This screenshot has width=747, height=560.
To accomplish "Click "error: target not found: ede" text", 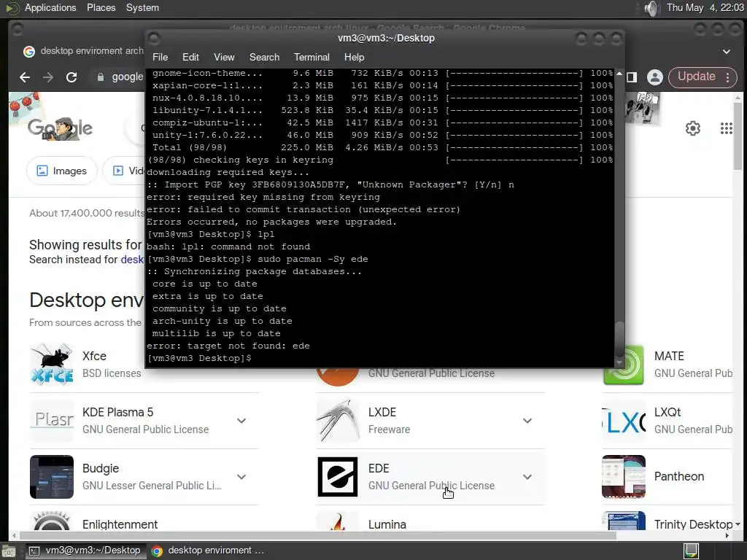I will click(x=228, y=346).
